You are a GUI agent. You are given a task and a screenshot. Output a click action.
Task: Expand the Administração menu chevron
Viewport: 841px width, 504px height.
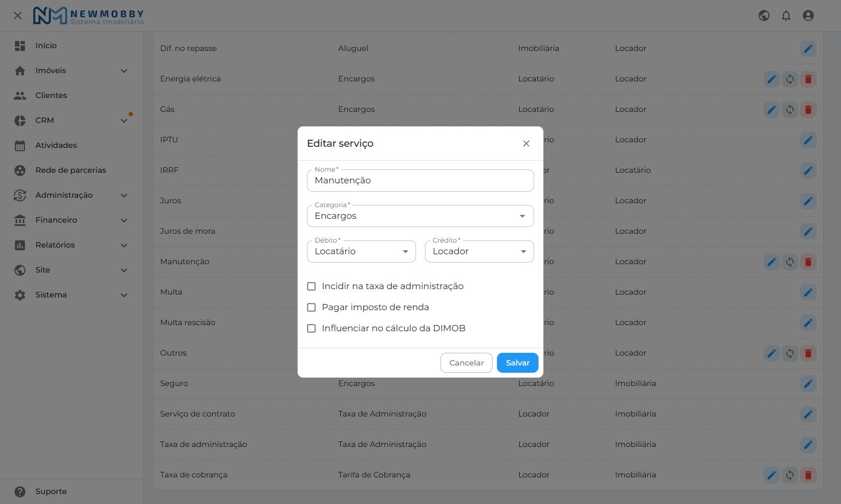(x=124, y=196)
